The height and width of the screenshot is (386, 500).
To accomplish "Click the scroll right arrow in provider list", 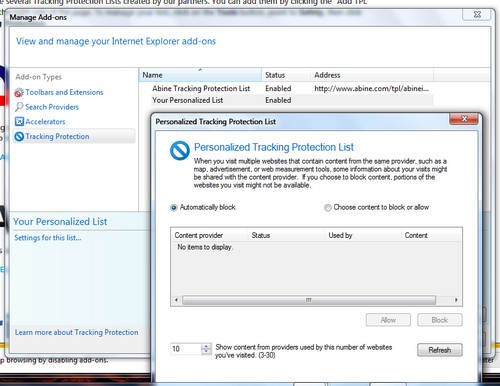I will 456,300.
